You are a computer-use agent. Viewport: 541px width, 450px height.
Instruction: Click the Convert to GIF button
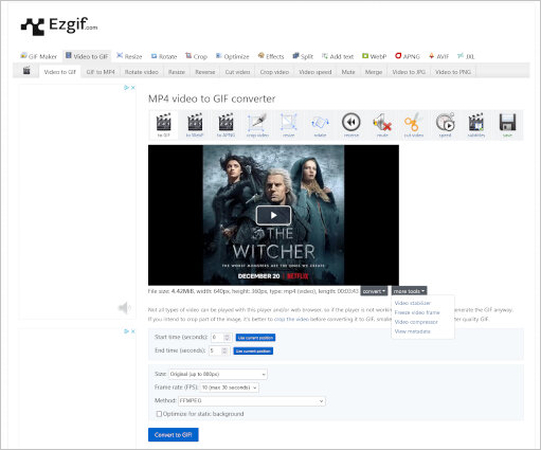[x=173, y=435]
